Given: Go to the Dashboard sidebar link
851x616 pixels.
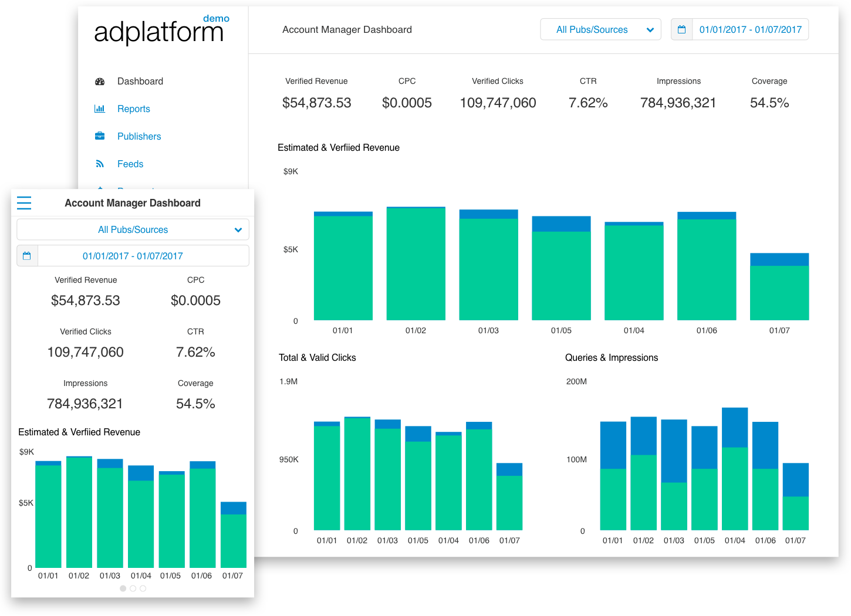Looking at the screenshot, I should 140,82.
